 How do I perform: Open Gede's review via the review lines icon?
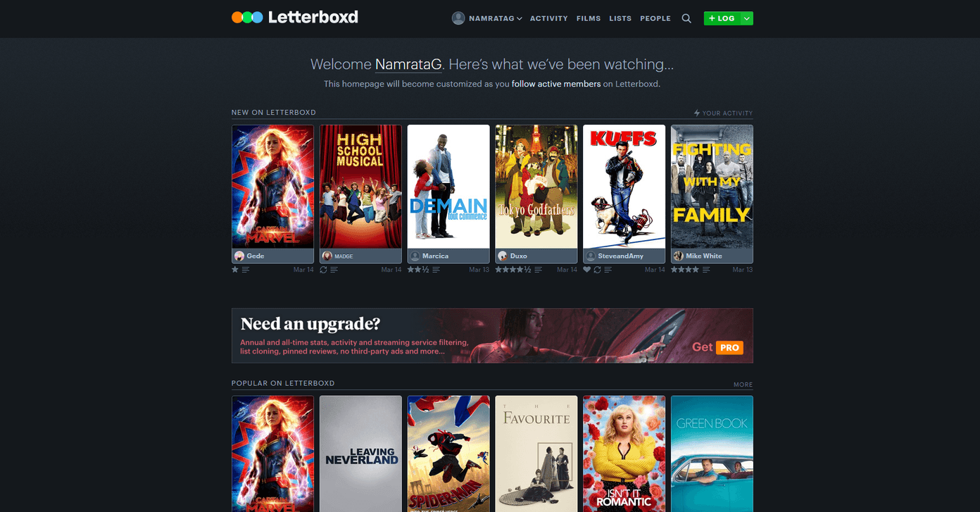click(245, 269)
